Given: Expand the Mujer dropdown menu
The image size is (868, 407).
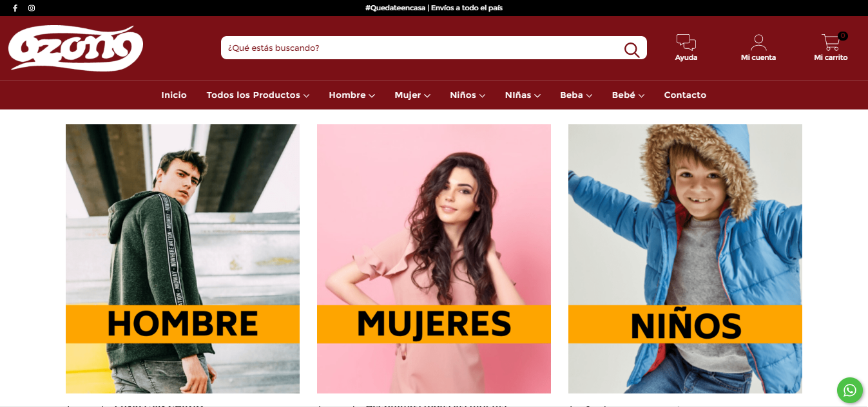Looking at the screenshot, I should pyautogui.click(x=412, y=95).
